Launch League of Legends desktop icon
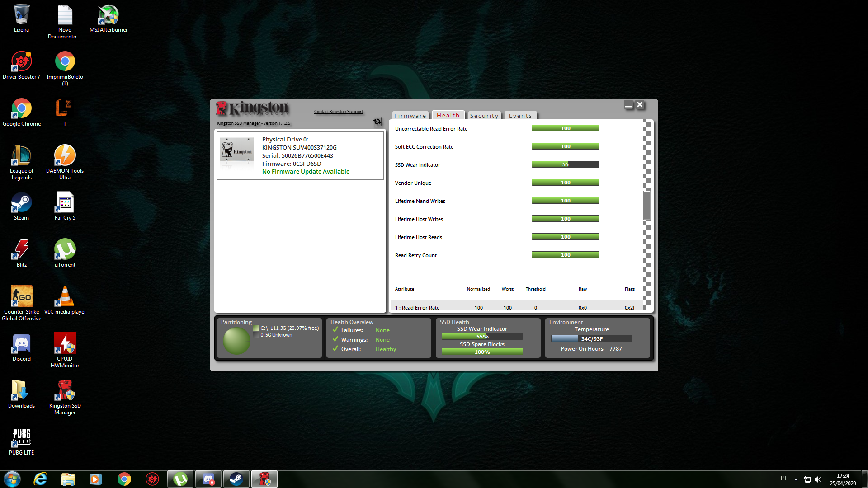Viewport: 868px width, 488px height. pos(21,163)
